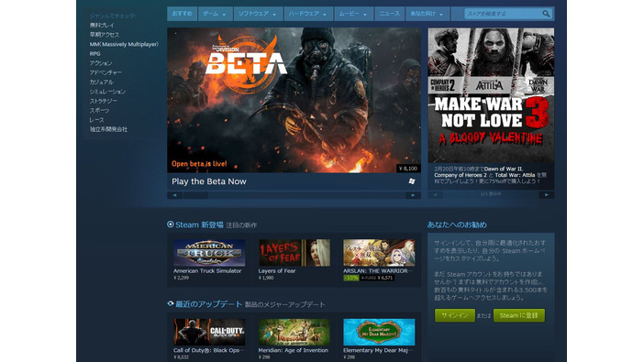Open Call of Duty: Black Ops thumbnail

click(209, 332)
